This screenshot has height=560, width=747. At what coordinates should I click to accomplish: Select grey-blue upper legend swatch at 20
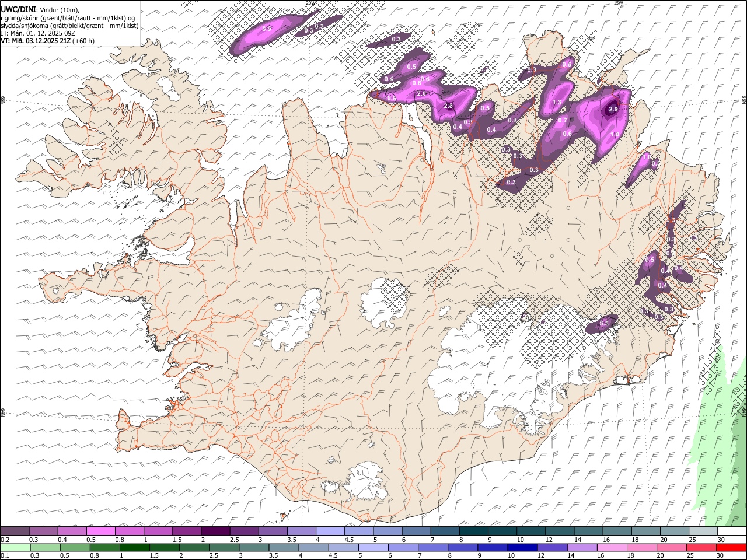click(674, 531)
